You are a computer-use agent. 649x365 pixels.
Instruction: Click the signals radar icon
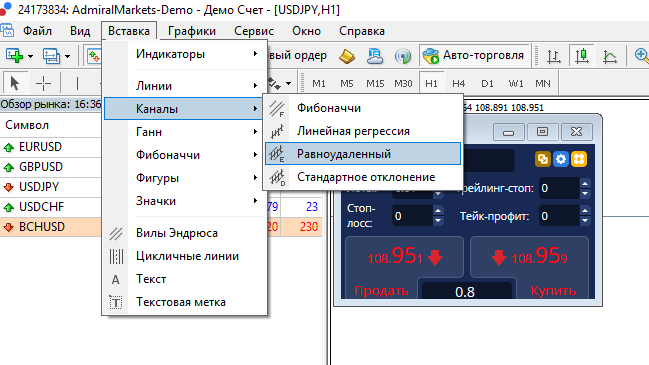403,56
